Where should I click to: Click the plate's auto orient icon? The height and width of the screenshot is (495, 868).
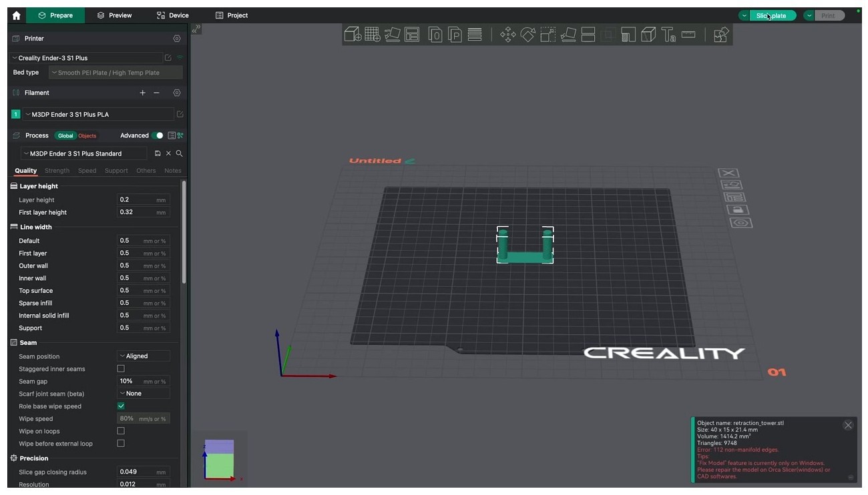coord(731,185)
